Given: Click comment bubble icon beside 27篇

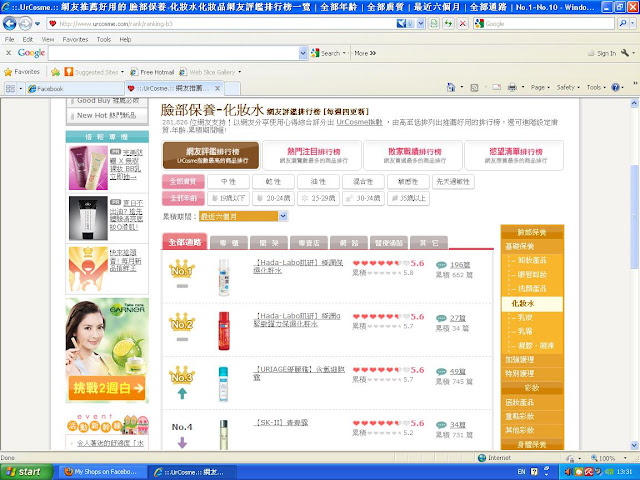Looking at the screenshot, I should click(441, 318).
